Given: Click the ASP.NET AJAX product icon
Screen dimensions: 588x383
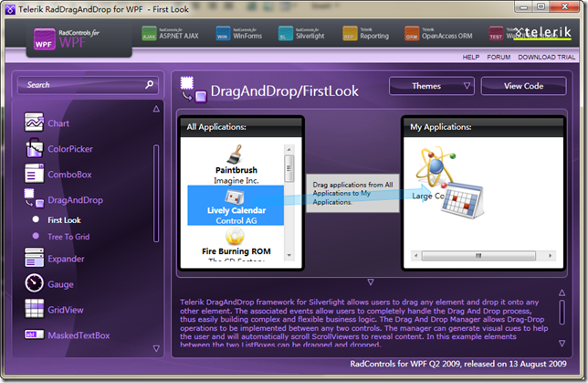Looking at the screenshot, I should pyautogui.click(x=149, y=34).
